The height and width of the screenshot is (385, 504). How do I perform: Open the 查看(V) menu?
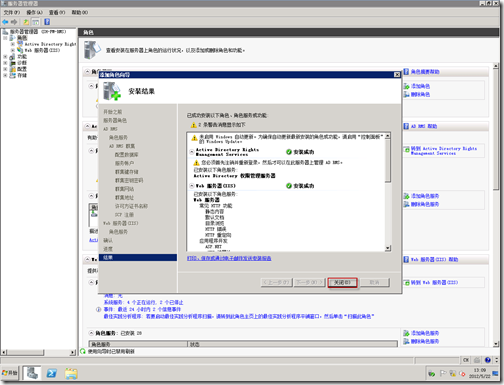tap(57, 12)
